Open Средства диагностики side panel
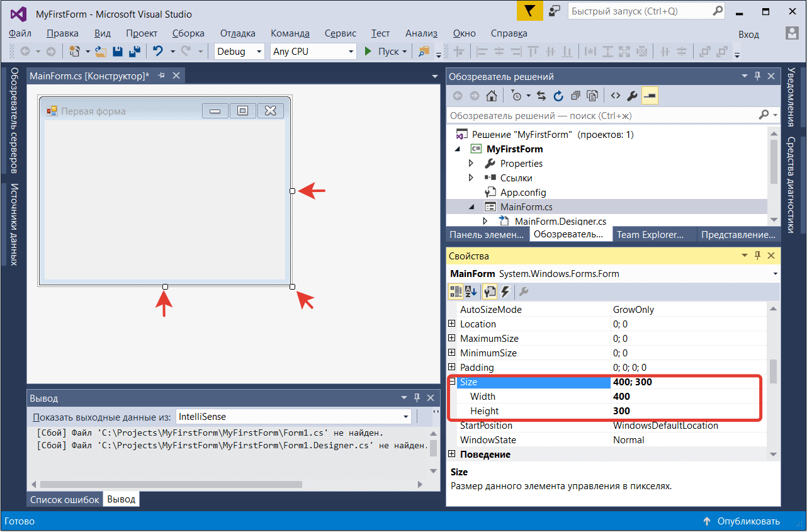807x532 pixels. 791,184
